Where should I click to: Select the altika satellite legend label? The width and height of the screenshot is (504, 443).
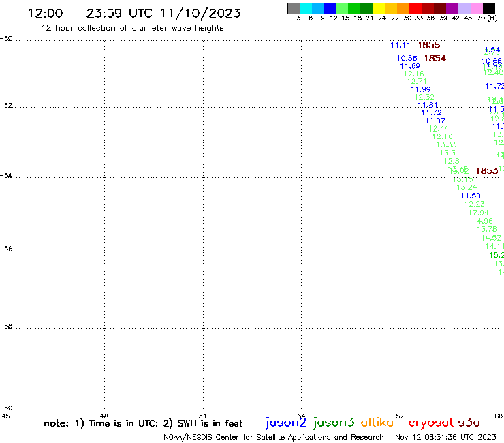[377, 423]
